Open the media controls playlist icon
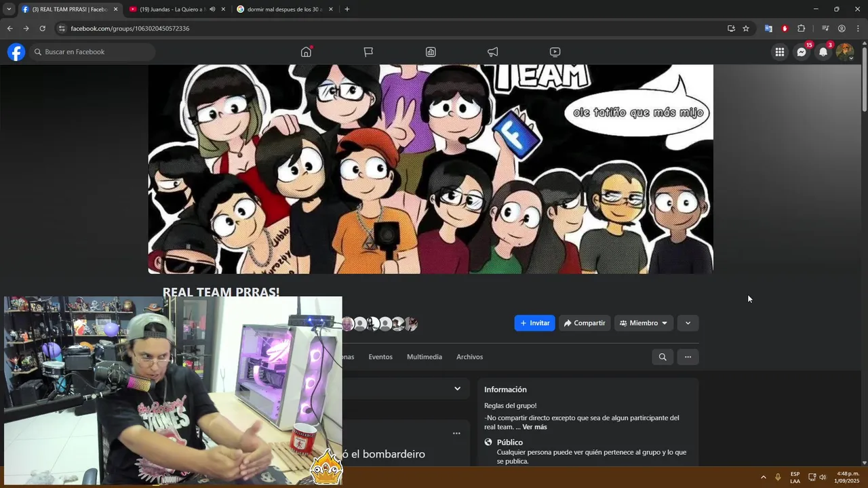The width and height of the screenshot is (868, 488). tap(825, 28)
